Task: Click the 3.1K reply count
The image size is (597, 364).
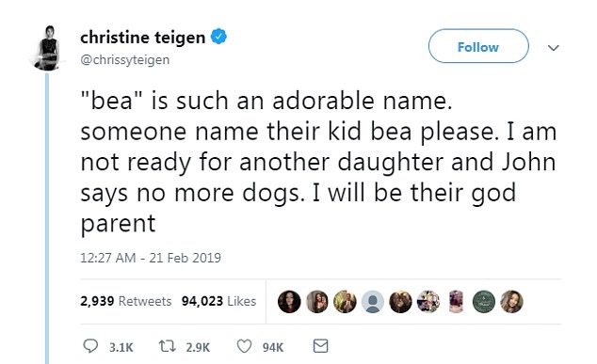Action: [121, 347]
